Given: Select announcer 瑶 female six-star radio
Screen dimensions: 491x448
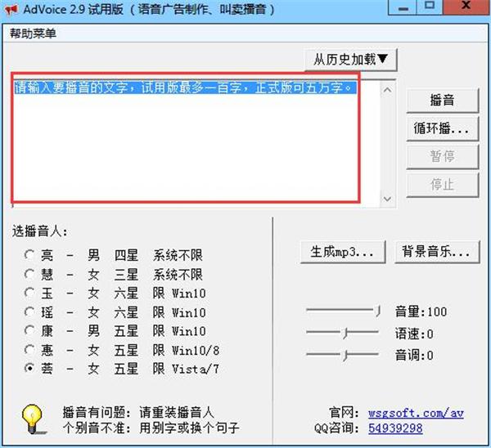Looking at the screenshot, I should (29, 312).
